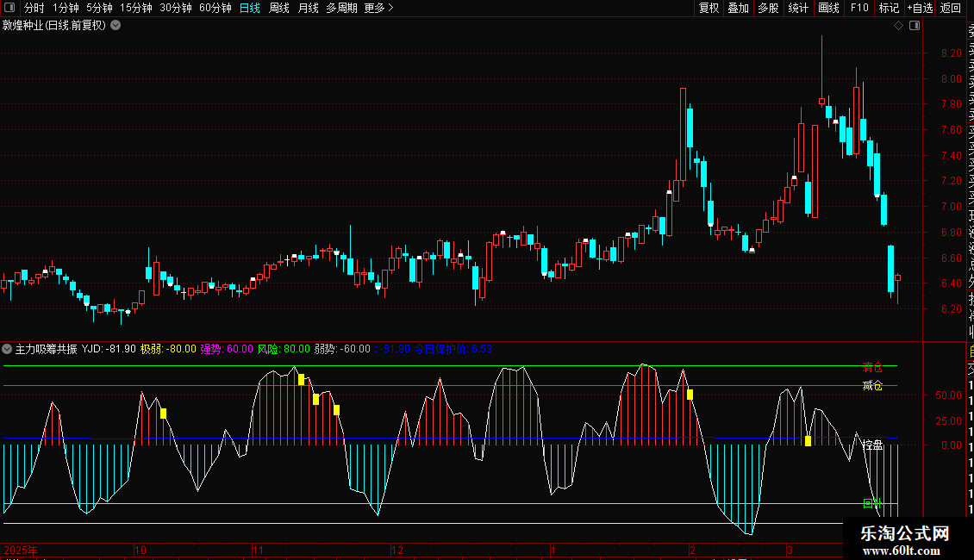This screenshot has height=560, width=974.
Task: Click the November marker on timeline axis
Action: (256, 550)
